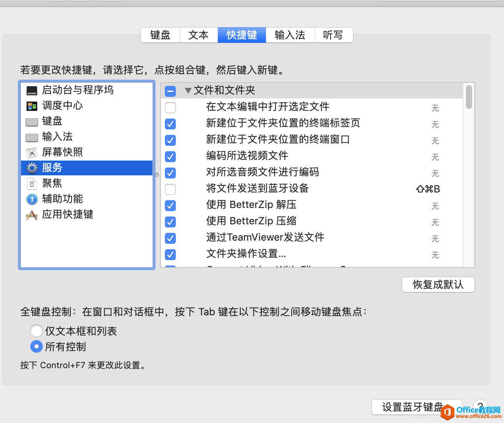Click the keyboard icon beside 键盘
The width and height of the screenshot is (504, 423).
(x=32, y=122)
